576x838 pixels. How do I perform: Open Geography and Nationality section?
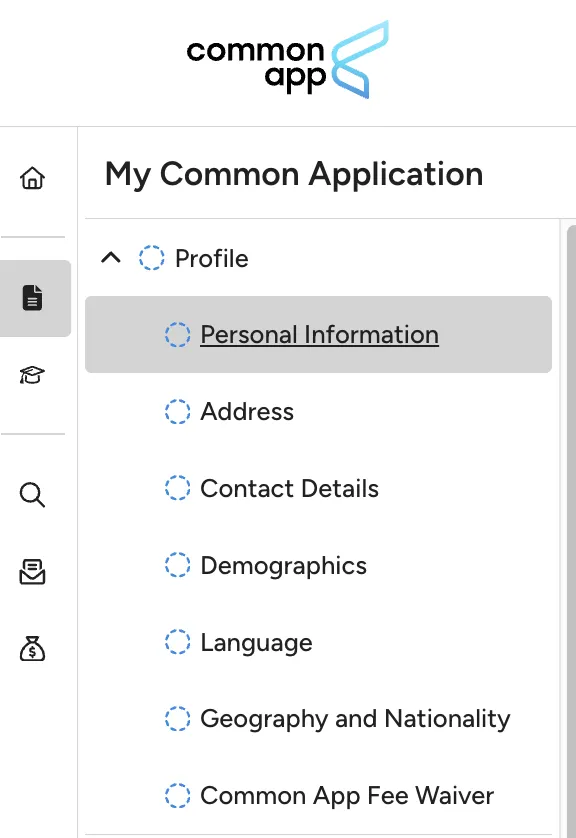pyautogui.click(x=355, y=719)
